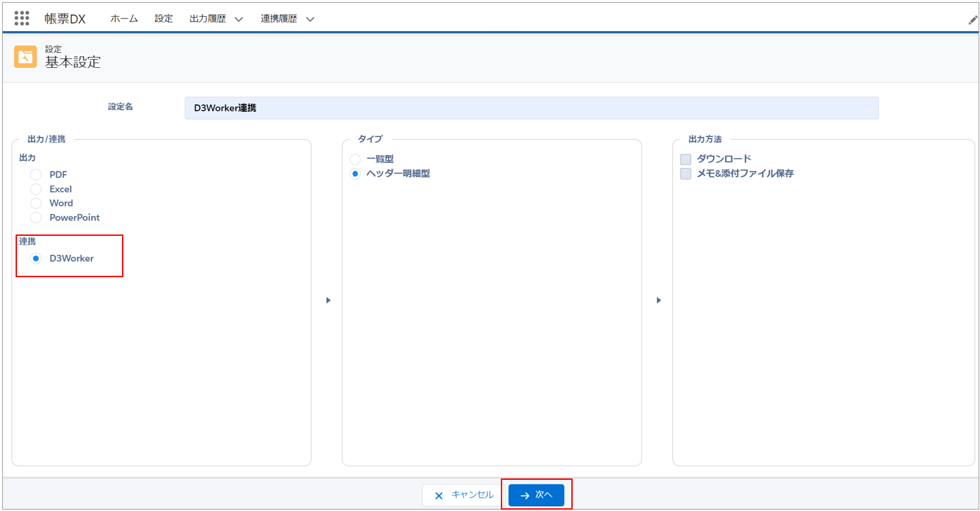Click the 次へ button to proceed

(537, 495)
